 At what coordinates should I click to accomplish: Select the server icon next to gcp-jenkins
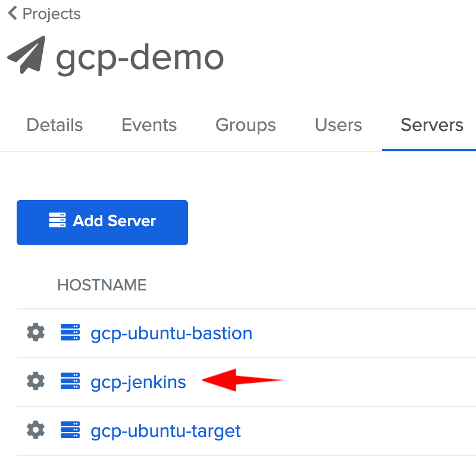click(x=70, y=382)
